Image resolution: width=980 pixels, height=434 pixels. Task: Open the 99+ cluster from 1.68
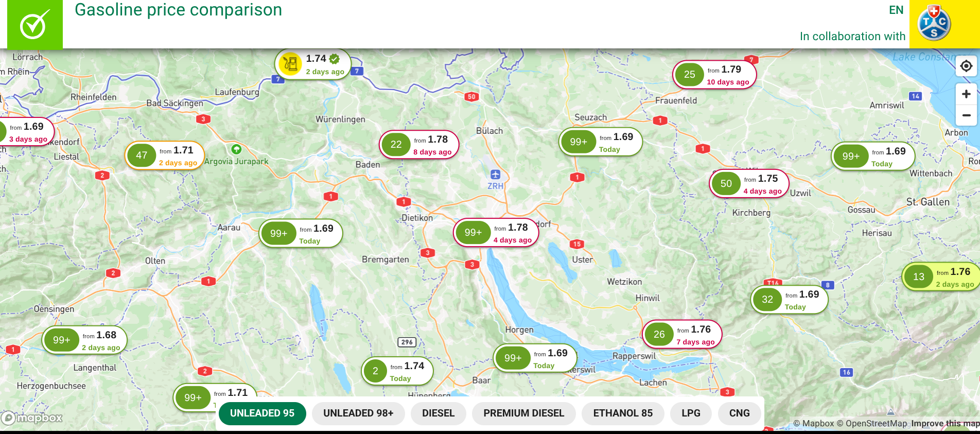pyautogui.click(x=84, y=340)
